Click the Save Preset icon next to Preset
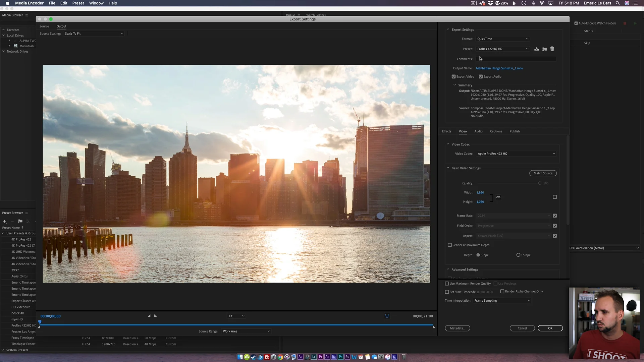Viewport: 644px width, 362px height. pos(537,49)
